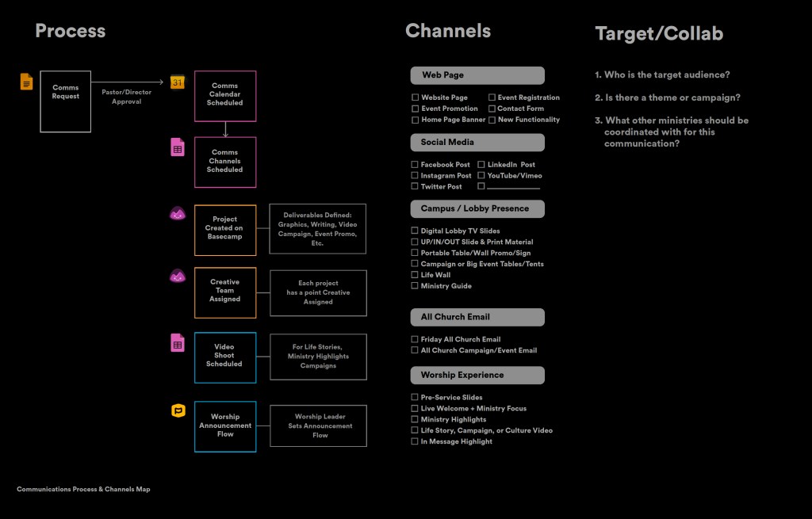Image resolution: width=812 pixels, height=519 pixels.
Task: Tick the Friday All Church Email checkbox
Action: pyautogui.click(x=415, y=339)
